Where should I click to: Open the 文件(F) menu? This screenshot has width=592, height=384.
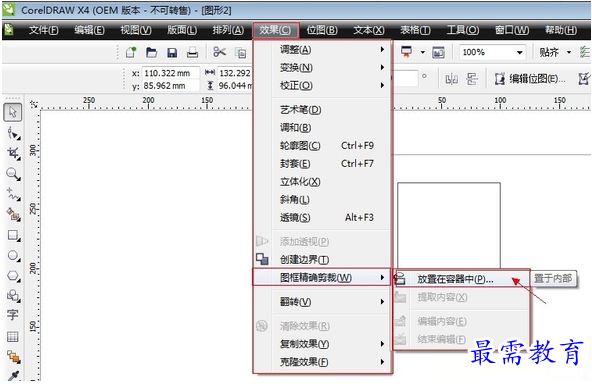[43, 30]
